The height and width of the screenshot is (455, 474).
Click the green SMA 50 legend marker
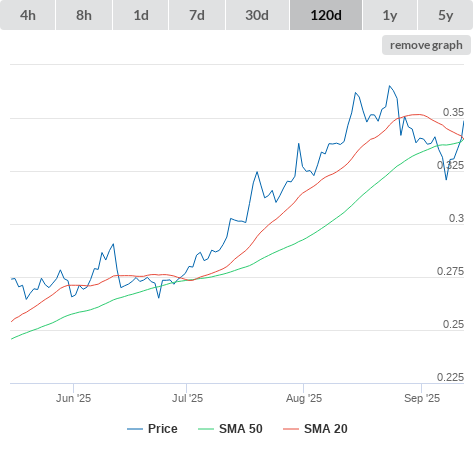(206, 429)
